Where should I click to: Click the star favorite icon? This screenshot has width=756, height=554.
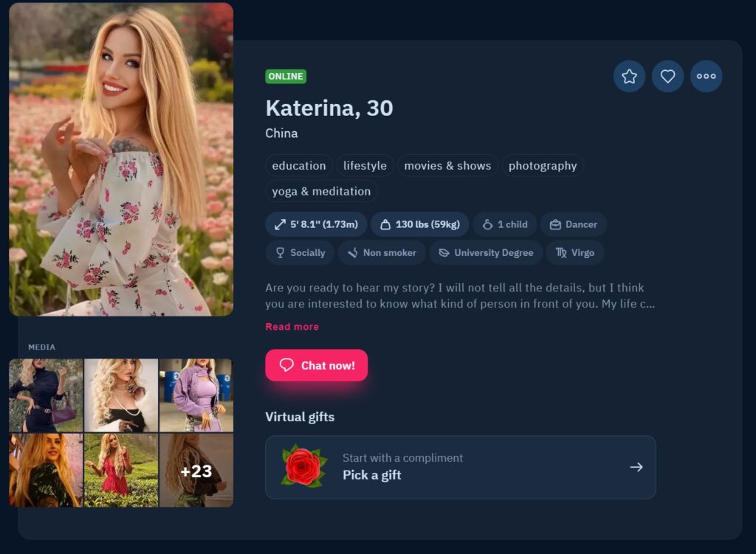(x=629, y=76)
